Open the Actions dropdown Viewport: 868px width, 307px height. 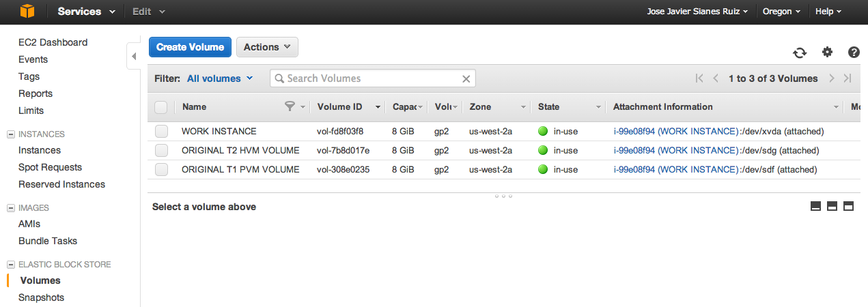point(267,47)
